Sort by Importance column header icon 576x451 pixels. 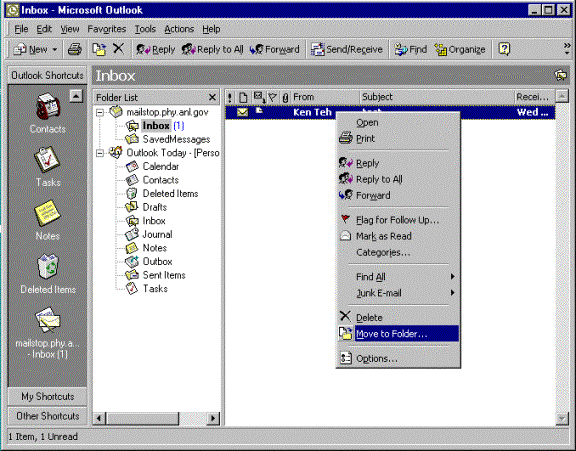pyautogui.click(x=230, y=97)
